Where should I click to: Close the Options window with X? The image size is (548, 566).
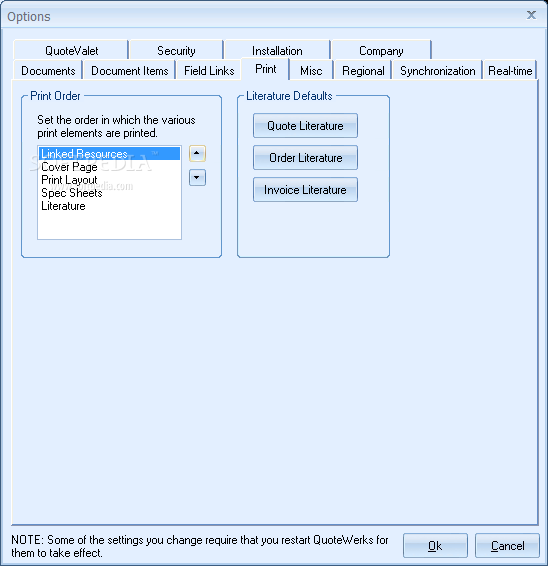(x=531, y=15)
